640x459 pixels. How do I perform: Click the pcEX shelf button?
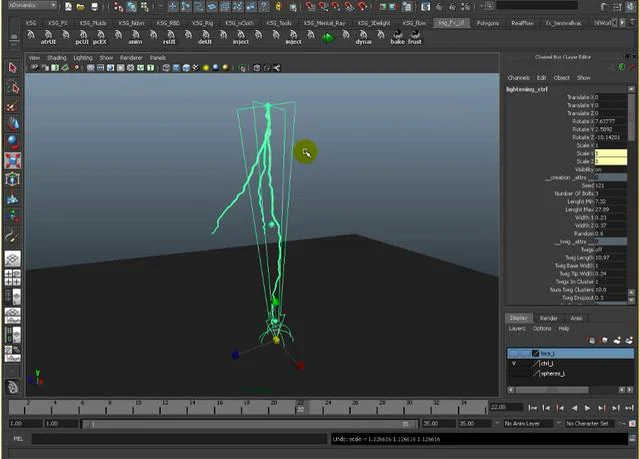[x=100, y=37]
